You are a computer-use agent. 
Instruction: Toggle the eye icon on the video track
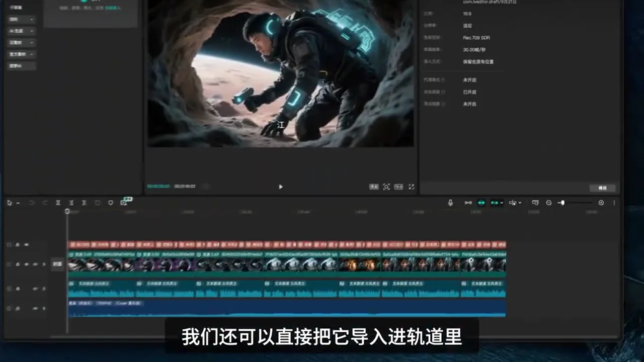[27, 264]
